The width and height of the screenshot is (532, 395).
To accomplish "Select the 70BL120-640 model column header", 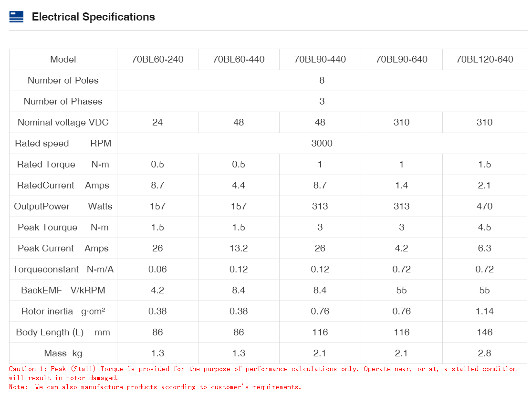I will click(x=484, y=60).
